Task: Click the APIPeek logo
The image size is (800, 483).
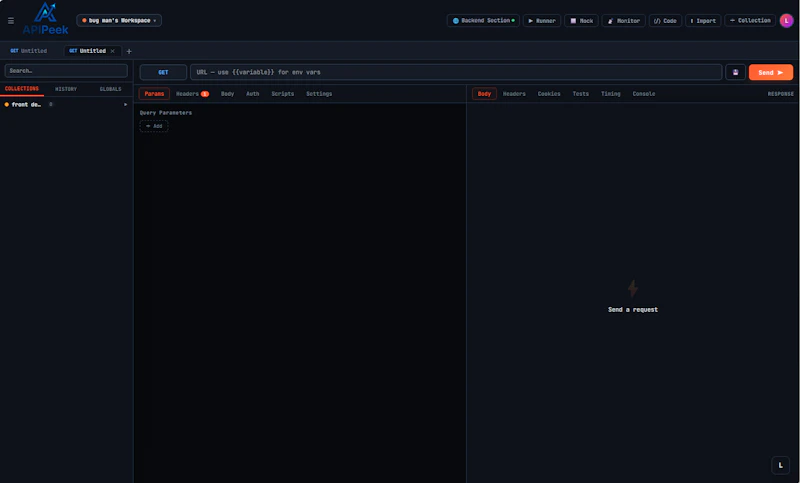Action: [x=45, y=19]
